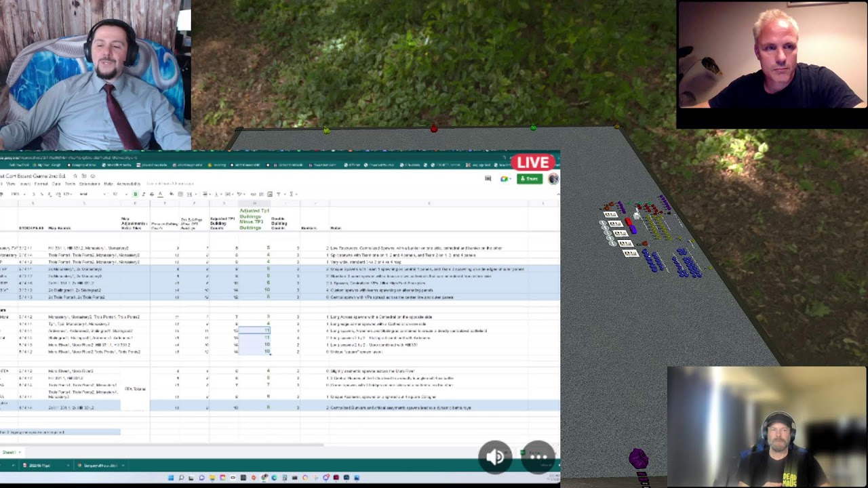The height and width of the screenshot is (488, 868).
Task: Open the font size 12 field
Action: 115,194
